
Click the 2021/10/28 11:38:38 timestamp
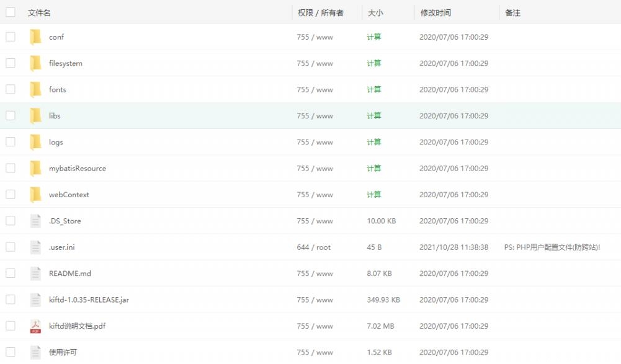tap(454, 247)
